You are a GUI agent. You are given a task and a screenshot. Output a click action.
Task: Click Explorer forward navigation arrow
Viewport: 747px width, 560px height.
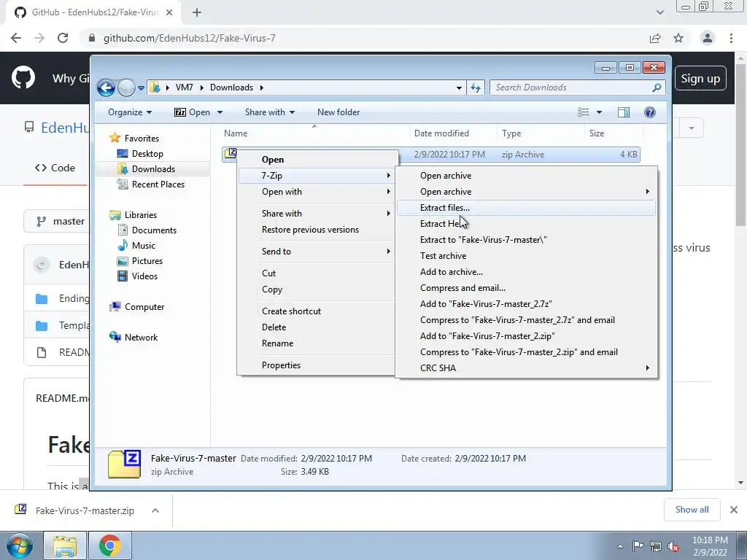pos(126,87)
